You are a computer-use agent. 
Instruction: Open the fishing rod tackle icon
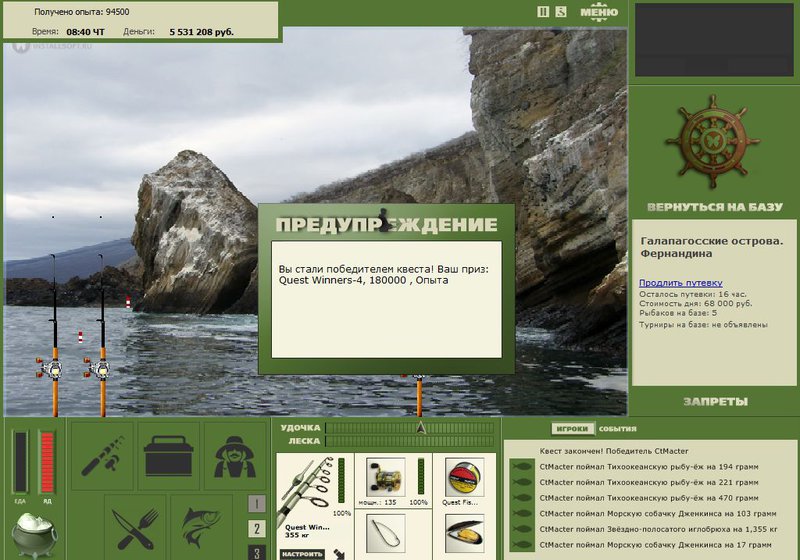103,455
